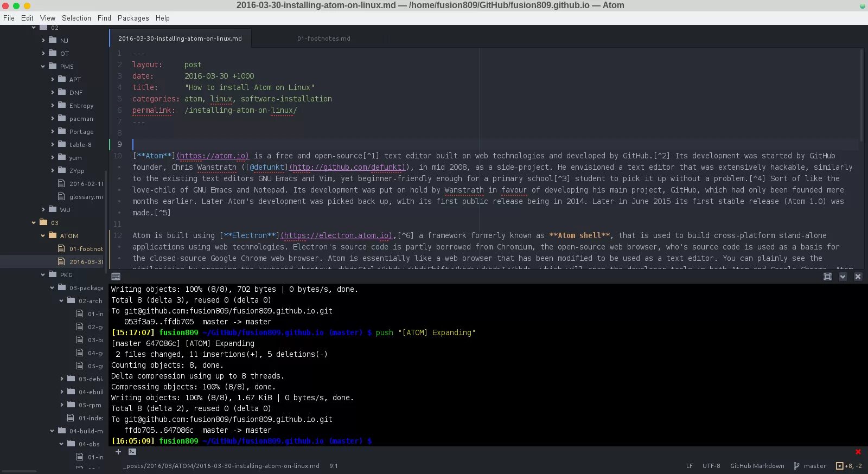Click the ZYpp folder icon
The image size is (868, 474).
pyautogui.click(x=62, y=170)
